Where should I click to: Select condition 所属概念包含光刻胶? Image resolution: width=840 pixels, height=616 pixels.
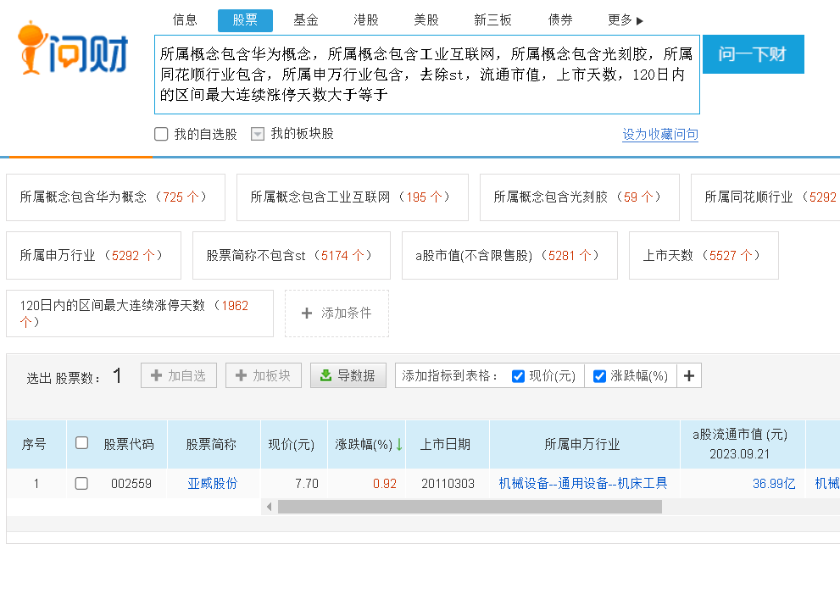point(580,197)
